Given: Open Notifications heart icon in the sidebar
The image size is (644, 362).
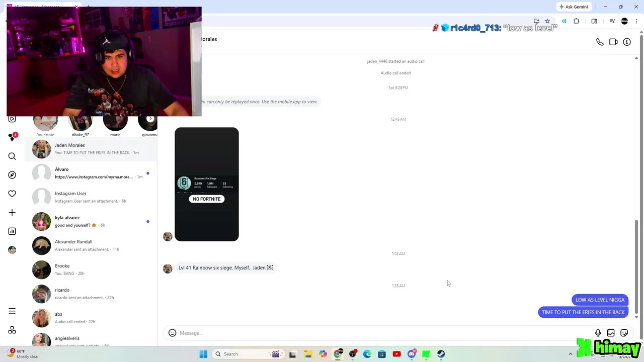Looking at the screenshot, I should point(12,194).
